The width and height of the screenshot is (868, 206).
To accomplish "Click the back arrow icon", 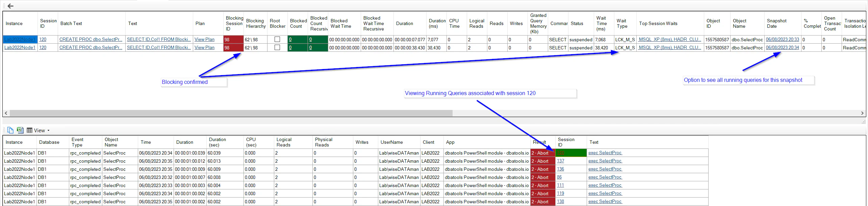I will pos(10,6).
